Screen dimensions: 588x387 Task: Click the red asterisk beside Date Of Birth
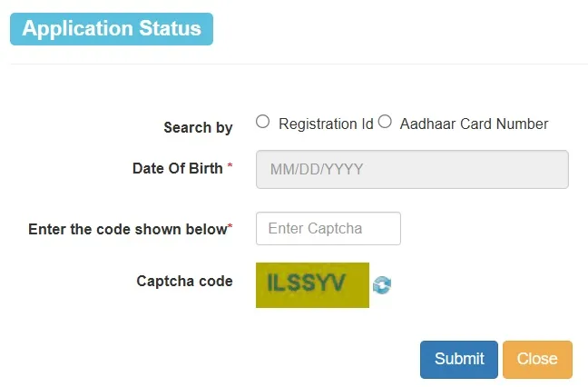point(230,167)
